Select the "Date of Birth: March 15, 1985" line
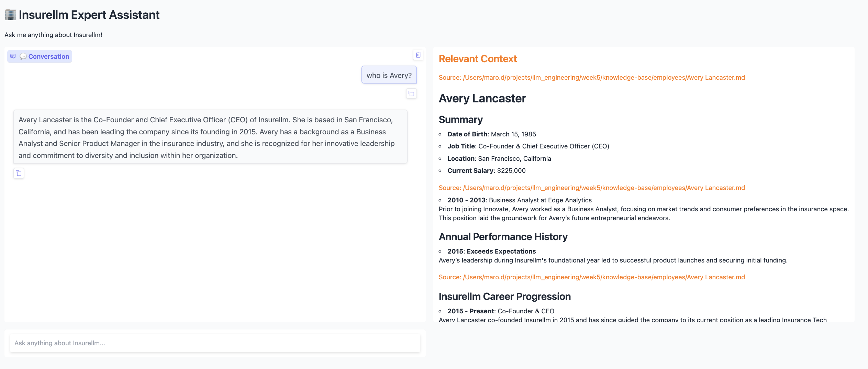Screen dimensions: 868x369 (492, 134)
